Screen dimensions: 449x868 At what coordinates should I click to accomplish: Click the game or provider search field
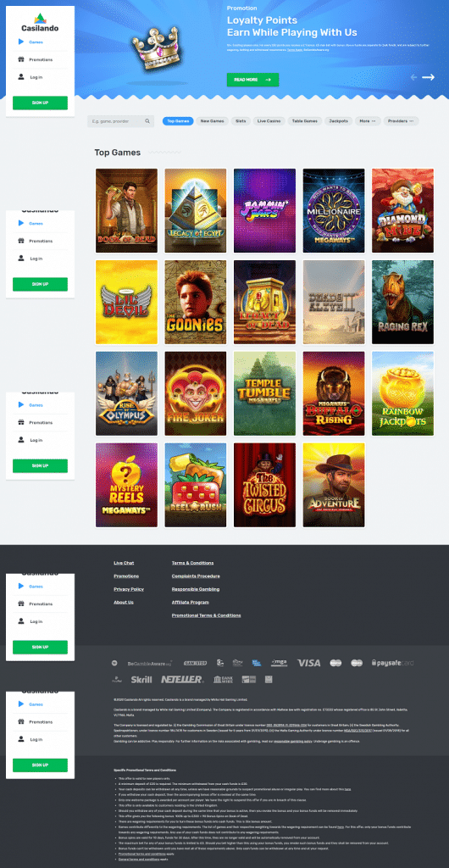120,121
